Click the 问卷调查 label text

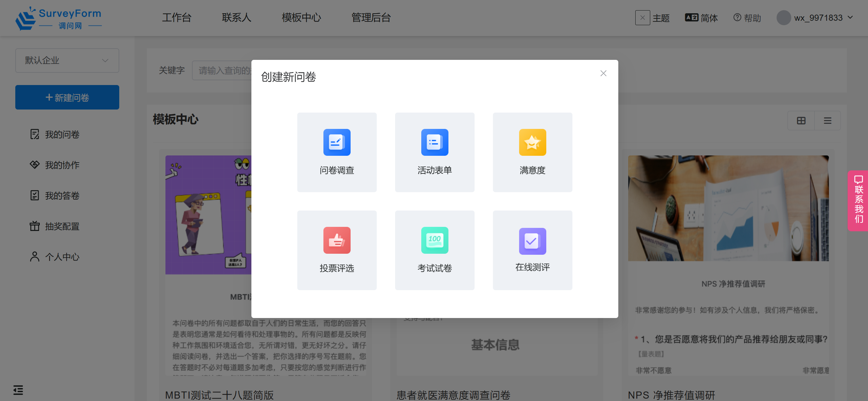pyautogui.click(x=337, y=170)
